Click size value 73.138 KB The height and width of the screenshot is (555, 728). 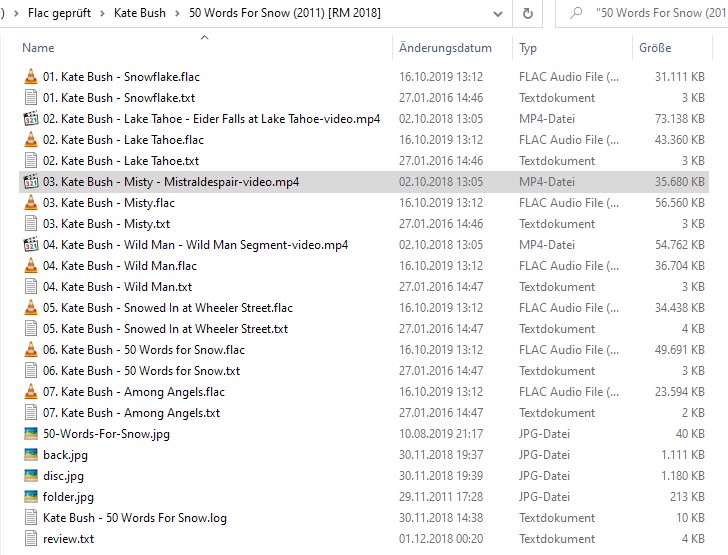tap(680, 119)
